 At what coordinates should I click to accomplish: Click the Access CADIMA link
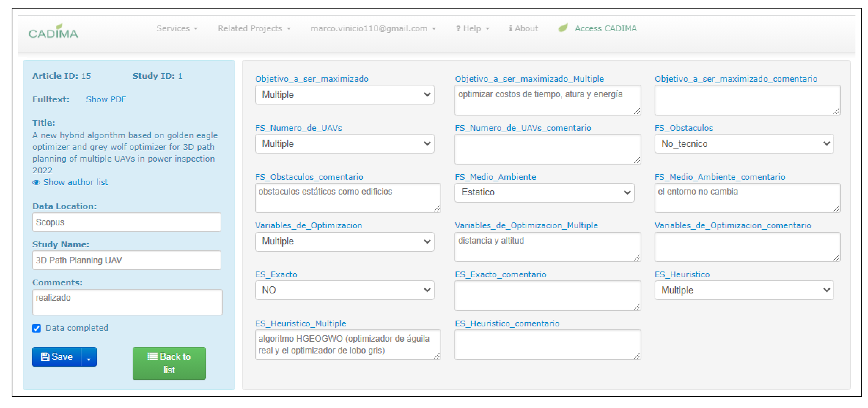tap(605, 29)
